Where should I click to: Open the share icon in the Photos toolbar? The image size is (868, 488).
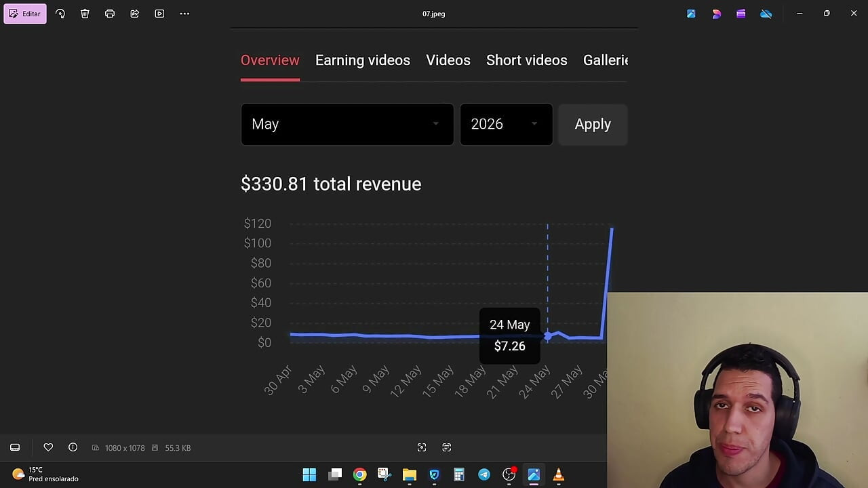point(135,14)
